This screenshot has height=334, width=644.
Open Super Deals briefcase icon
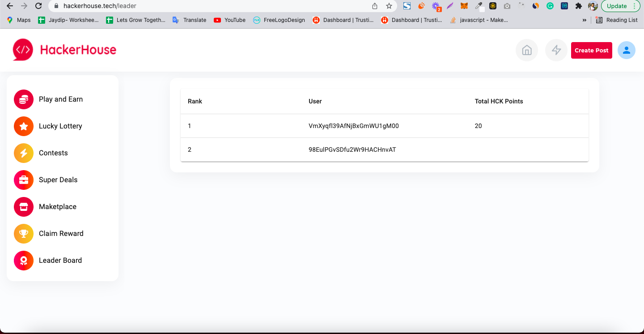click(23, 180)
